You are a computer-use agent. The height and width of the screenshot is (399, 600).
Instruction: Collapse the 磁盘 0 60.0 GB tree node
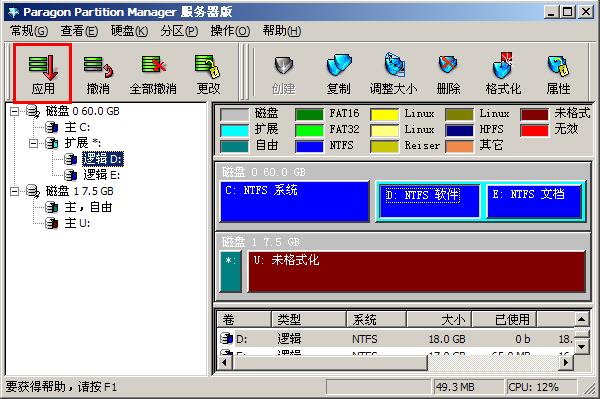coord(15,112)
